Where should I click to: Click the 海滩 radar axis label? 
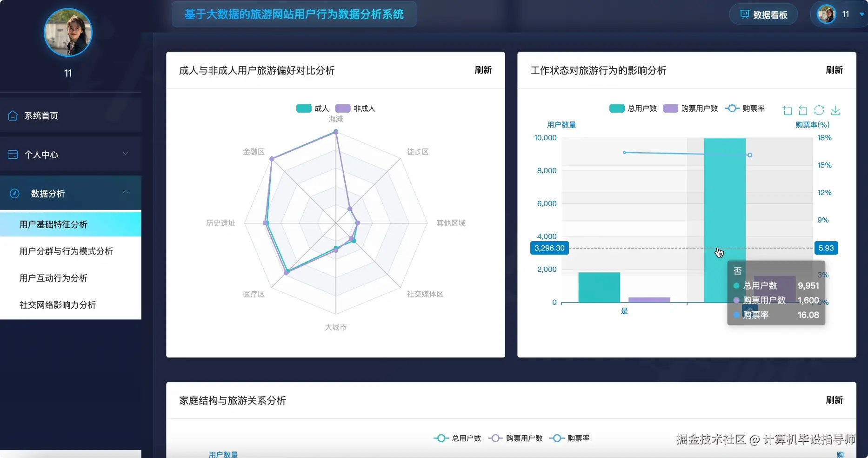(336, 119)
